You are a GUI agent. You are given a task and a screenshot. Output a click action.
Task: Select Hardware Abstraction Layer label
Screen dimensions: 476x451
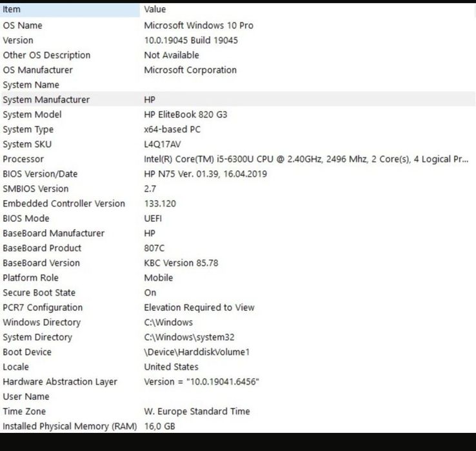60,383
